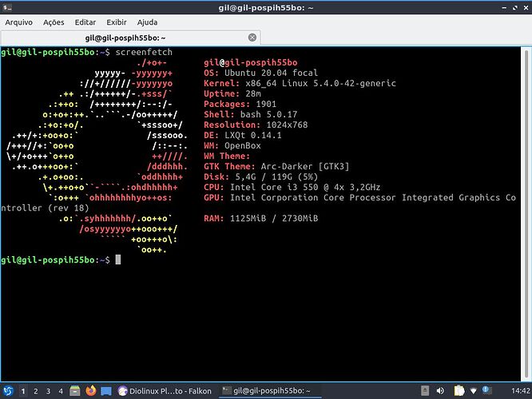Click the 14:42 panel clock
The width and height of the screenshot is (532, 399).
pyautogui.click(x=521, y=391)
